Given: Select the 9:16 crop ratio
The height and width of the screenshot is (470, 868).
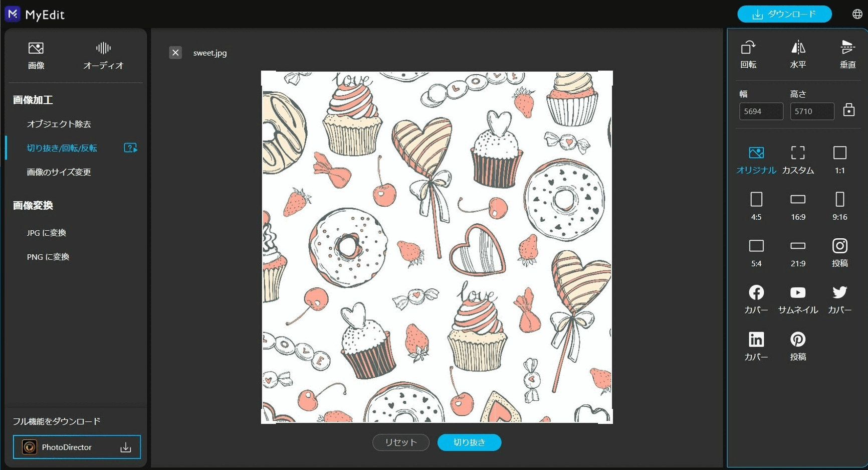Looking at the screenshot, I should coord(840,206).
